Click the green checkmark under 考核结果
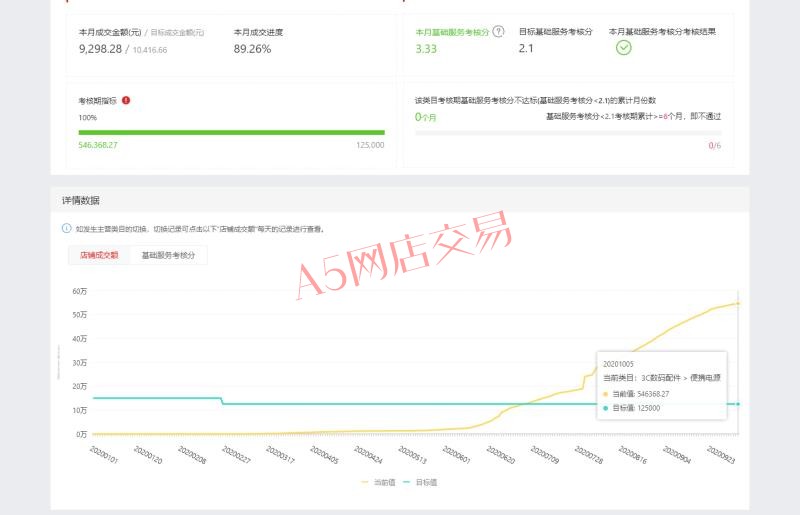 (x=623, y=48)
